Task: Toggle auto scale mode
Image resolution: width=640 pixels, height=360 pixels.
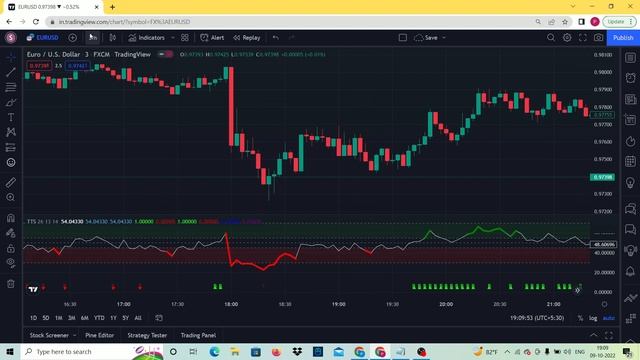Action: [x=609, y=318]
